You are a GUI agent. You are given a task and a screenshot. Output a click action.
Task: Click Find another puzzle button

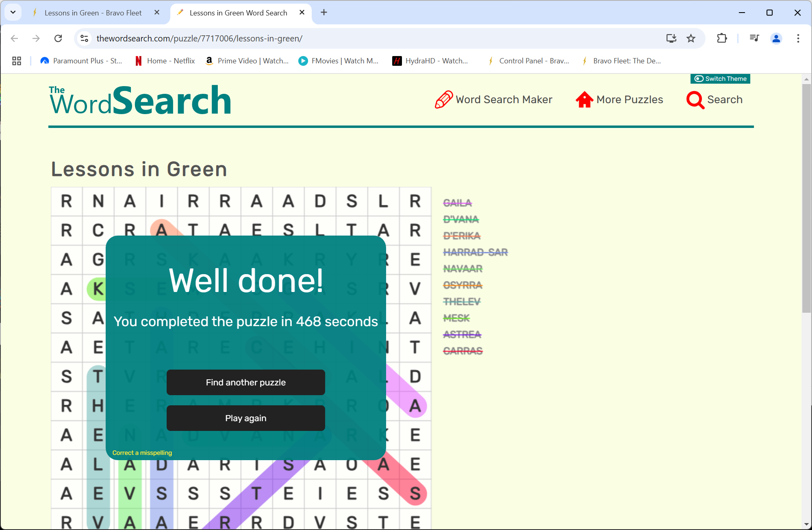246,382
